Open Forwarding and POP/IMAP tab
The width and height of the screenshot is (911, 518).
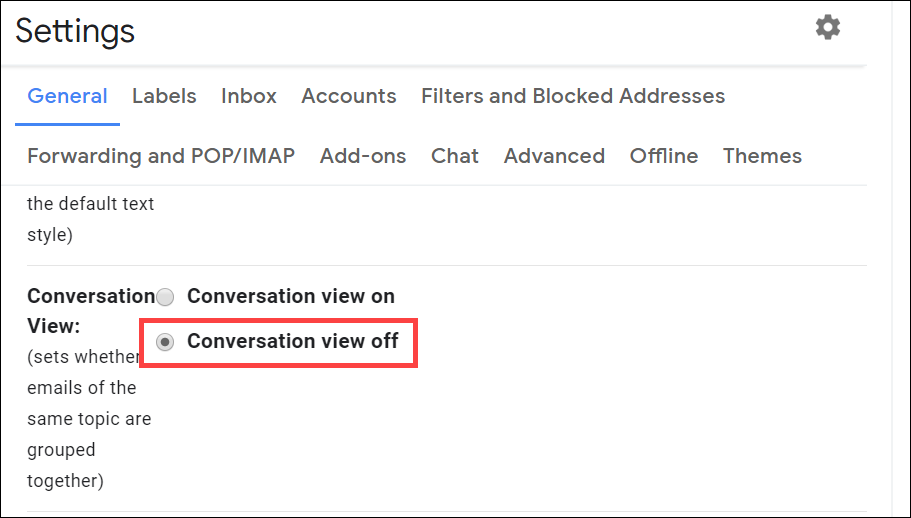pos(161,156)
